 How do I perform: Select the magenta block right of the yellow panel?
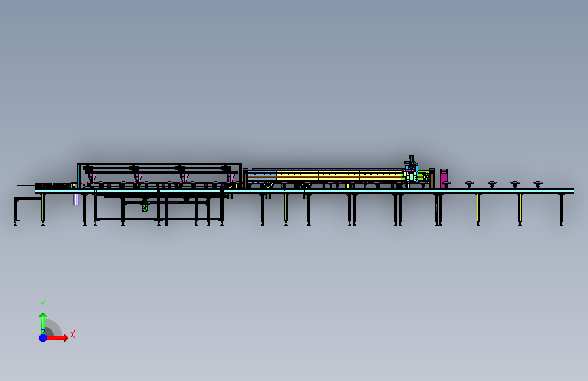tap(444, 178)
